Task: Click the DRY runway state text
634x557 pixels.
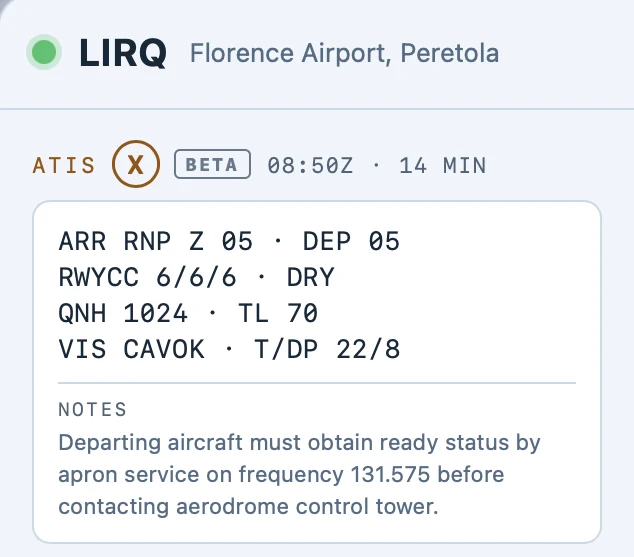Action: [311, 277]
